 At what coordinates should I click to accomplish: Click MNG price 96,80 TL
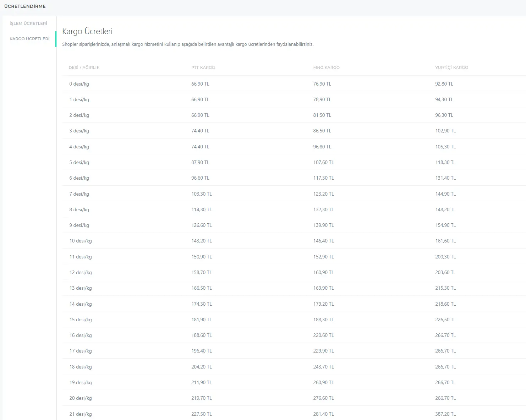pos(322,147)
